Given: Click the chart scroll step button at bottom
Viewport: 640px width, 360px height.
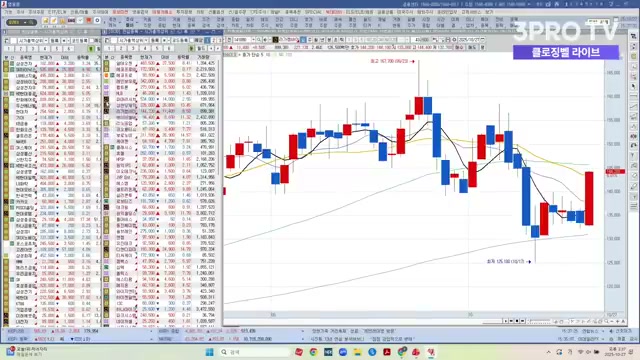Looking at the screenshot, I should coord(505,321).
